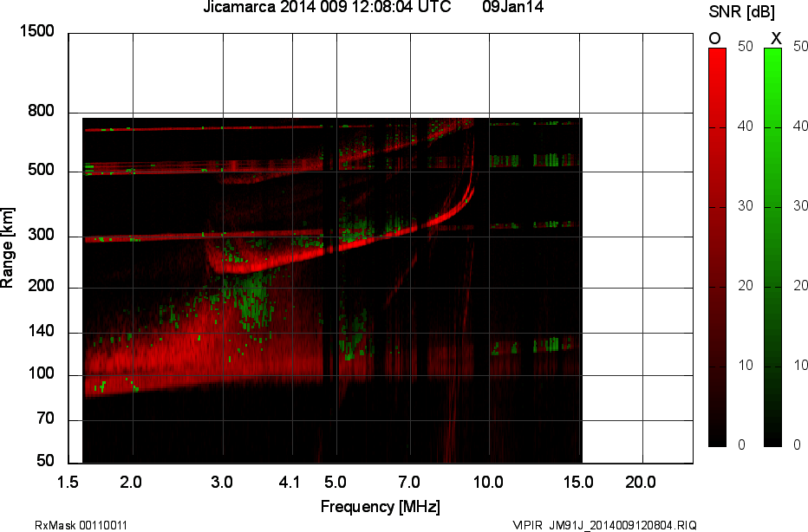Click the 30 dB tick on O colorbar
The height and width of the screenshot is (532, 808).
pyautogui.click(x=746, y=206)
